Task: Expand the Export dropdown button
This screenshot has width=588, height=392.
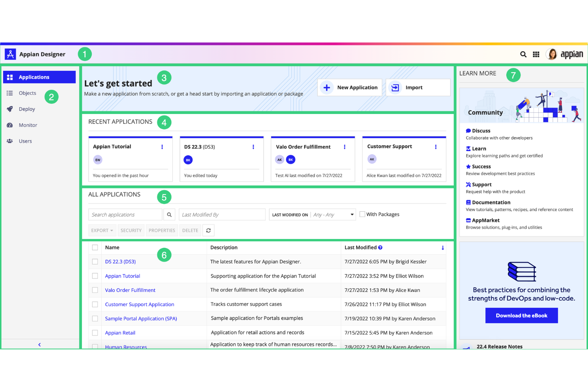Action: (102, 230)
